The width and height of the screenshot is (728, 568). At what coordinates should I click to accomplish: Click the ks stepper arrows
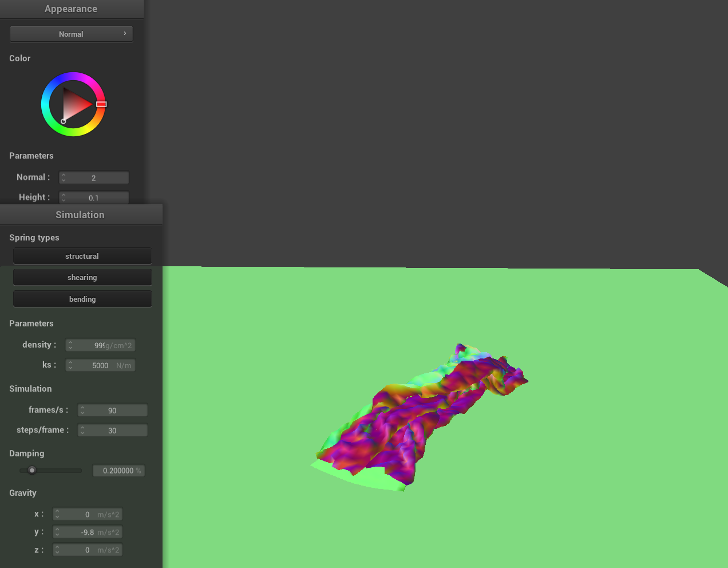(x=70, y=365)
